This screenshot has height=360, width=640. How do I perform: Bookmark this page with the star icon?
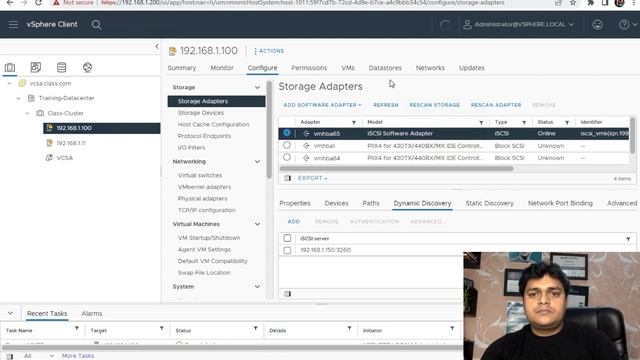coord(573,3)
